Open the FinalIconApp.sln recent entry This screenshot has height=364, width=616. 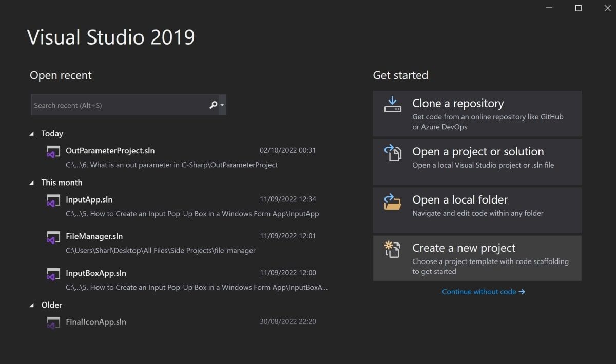96,322
